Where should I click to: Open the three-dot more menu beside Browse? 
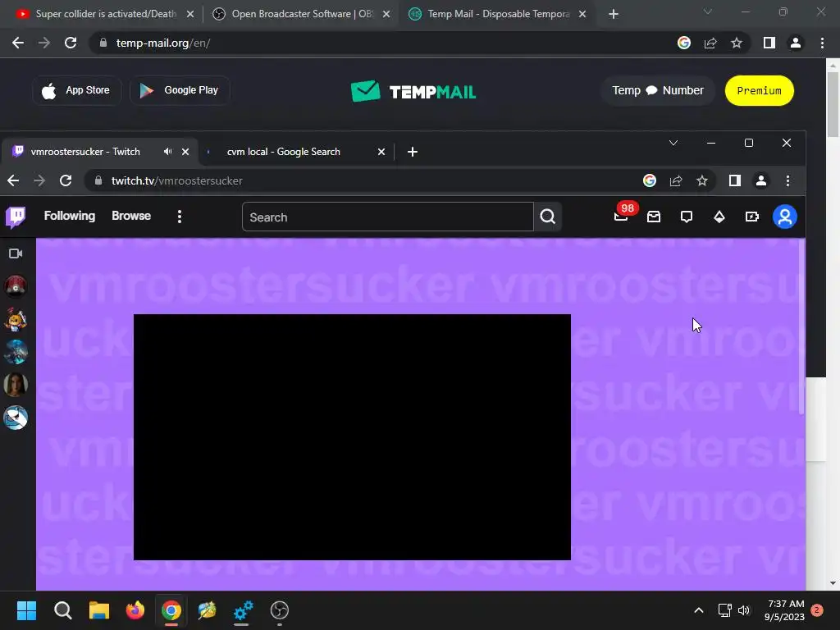[180, 217]
